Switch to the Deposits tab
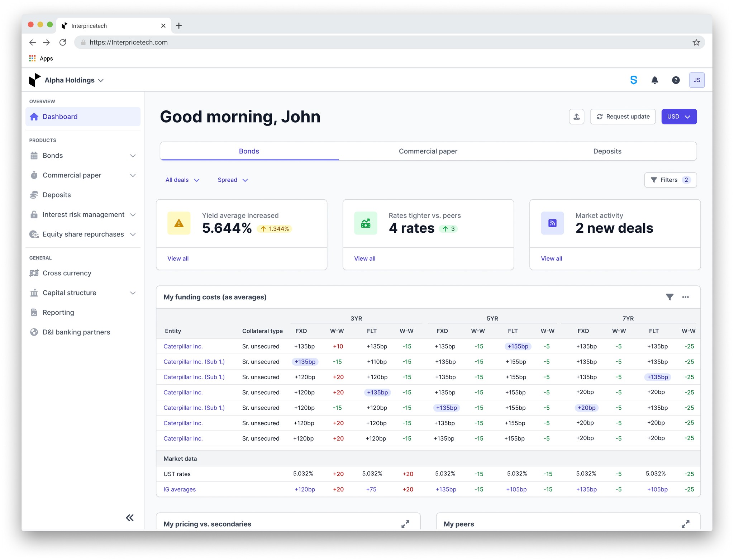The width and height of the screenshot is (734, 560). [x=607, y=151]
